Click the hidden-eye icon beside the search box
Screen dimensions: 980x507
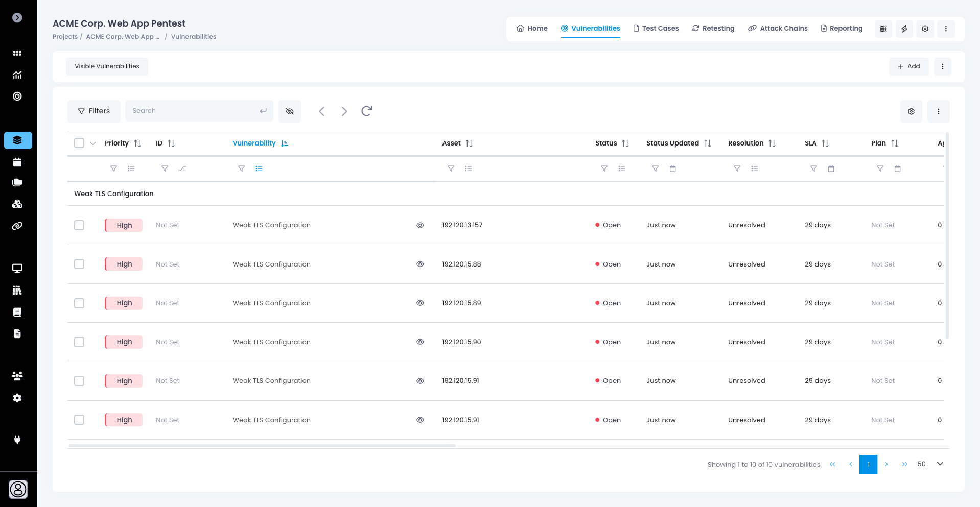click(x=290, y=111)
